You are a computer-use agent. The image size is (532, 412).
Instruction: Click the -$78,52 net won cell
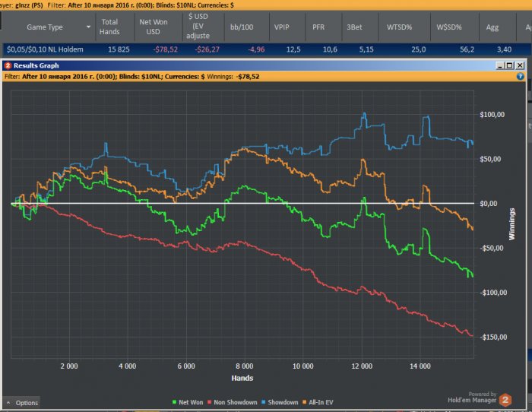point(165,49)
